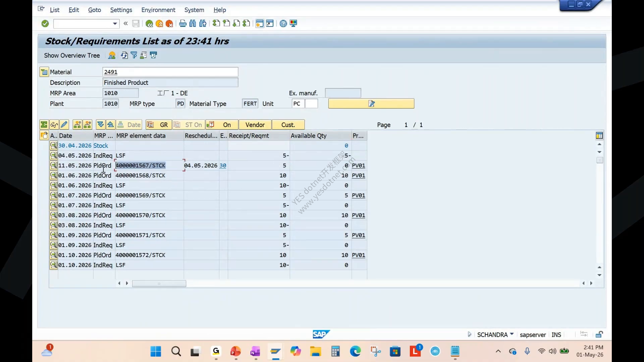The width and height of the screenshot is (644, 362).
Task: Expand the status bar triangle arrow
Action: (469, 334)
